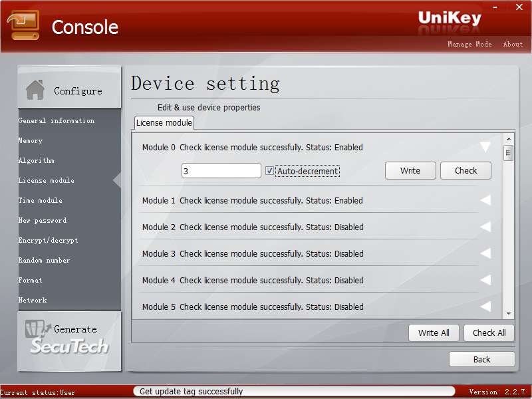
Task: Open the Generate section
Action: coord(70,341)
